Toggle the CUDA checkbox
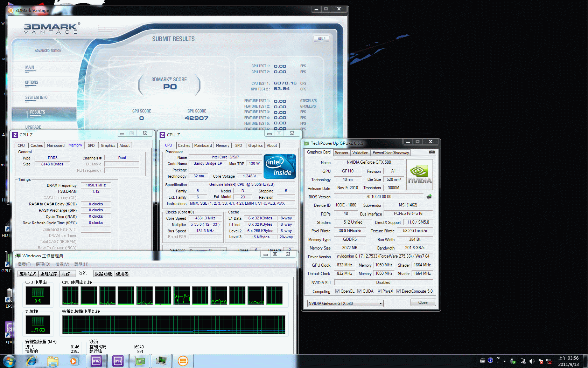This screenshot has width=588, height=368. point(359,291)
